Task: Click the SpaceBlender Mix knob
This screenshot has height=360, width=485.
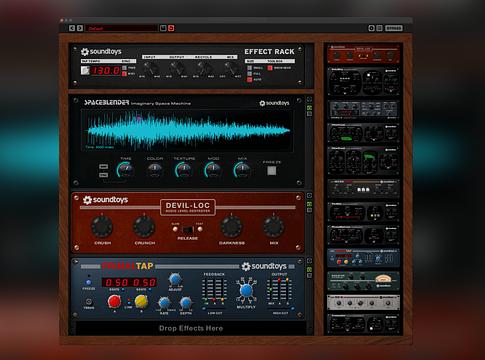Action: (x=242, y=170)
